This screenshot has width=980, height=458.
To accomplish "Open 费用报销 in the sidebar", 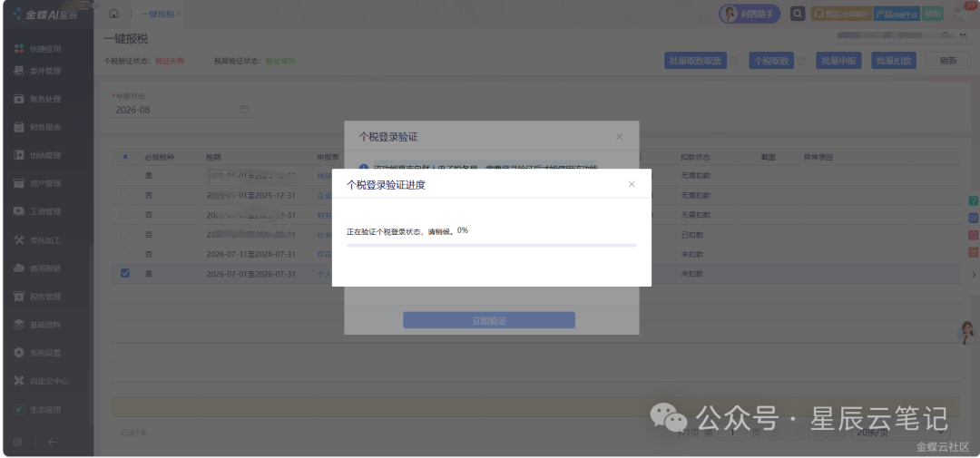I will 37,268.
